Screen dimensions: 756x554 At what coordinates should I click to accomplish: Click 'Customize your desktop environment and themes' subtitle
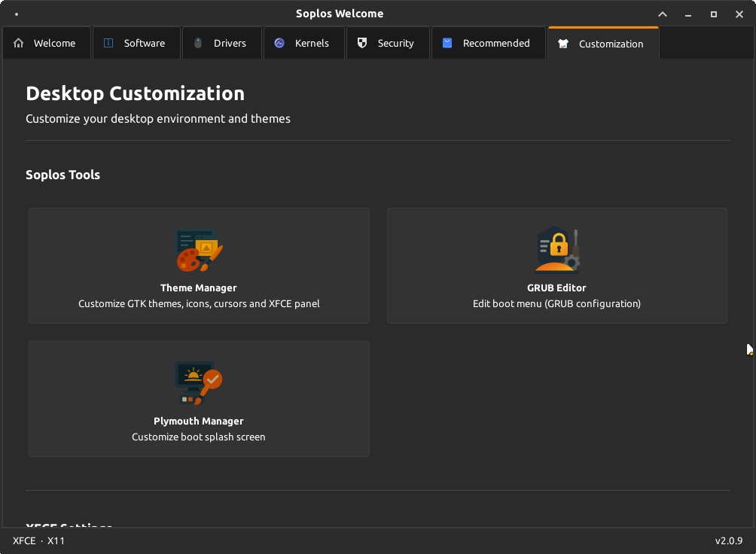(x=158, y=119)
